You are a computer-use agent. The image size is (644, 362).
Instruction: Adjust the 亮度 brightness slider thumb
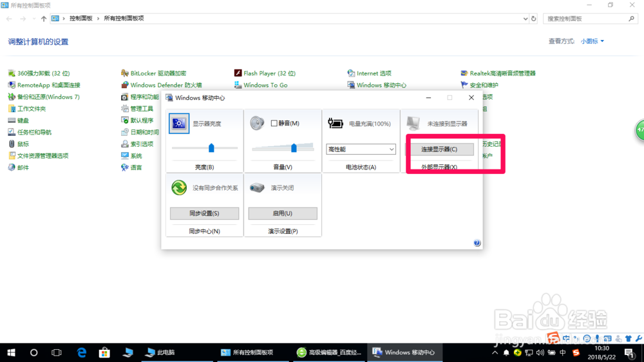211,148
